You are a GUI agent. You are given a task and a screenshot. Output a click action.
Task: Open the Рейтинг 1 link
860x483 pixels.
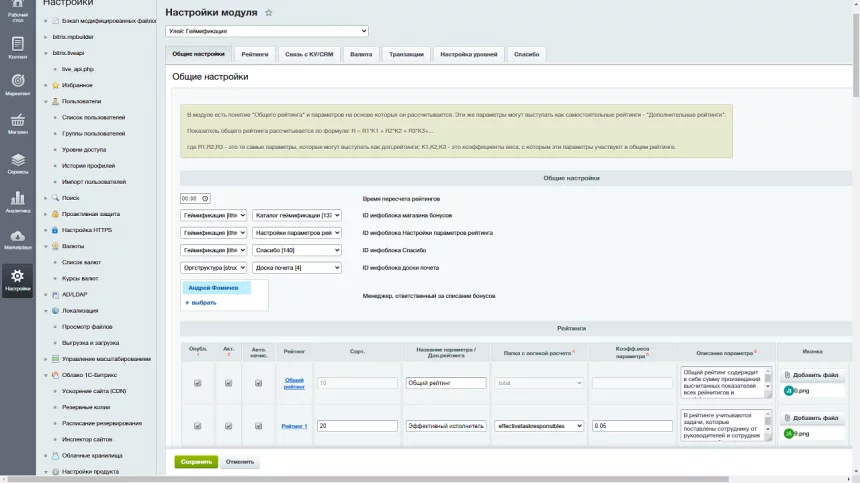[x=294, y=426]
